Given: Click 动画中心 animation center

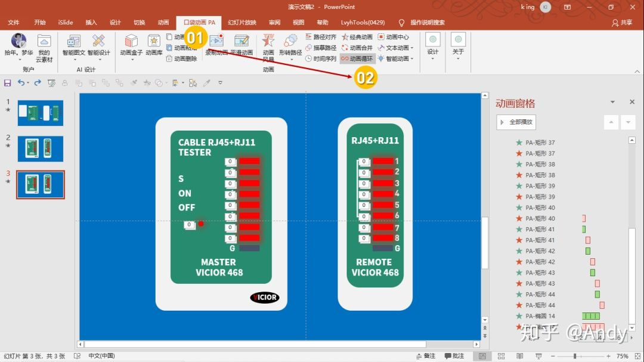Looking at the screenshot, I should tap(394, 37).
